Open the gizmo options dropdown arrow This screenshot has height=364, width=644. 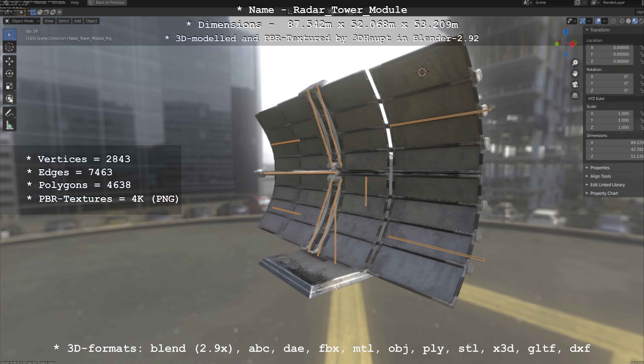click(x=589, y=21)
